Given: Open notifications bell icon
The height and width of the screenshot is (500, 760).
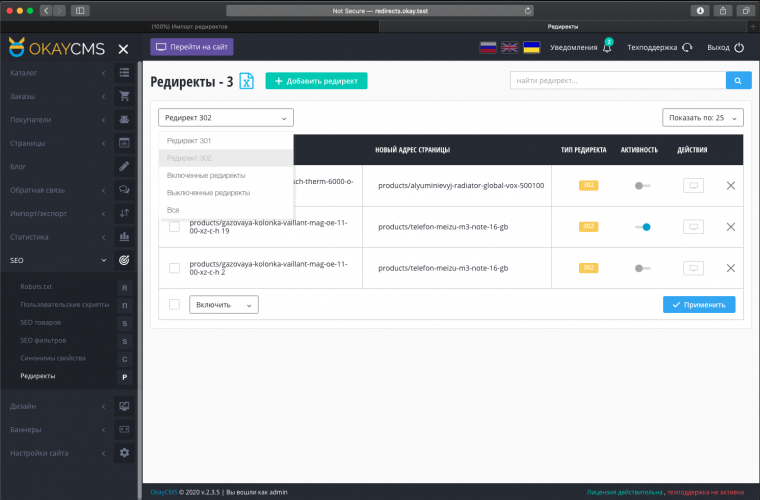Looking at the screenshot, I should (606, 47).
